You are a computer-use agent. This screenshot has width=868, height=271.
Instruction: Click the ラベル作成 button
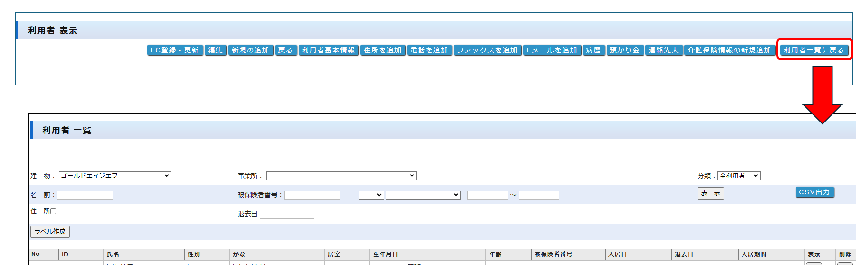pyautogui.click(x=50, y=232)
